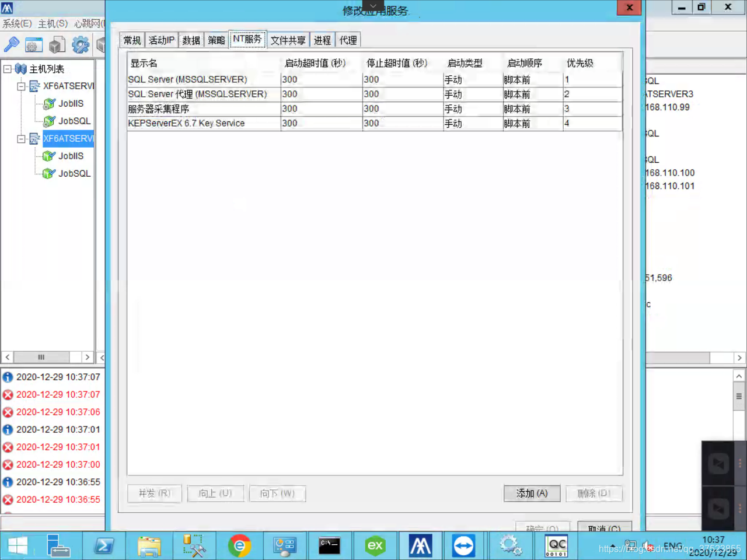Click the host tree panel scroll-left arrow
Viewport: 747px width, 560px height.
pos(8,357)
